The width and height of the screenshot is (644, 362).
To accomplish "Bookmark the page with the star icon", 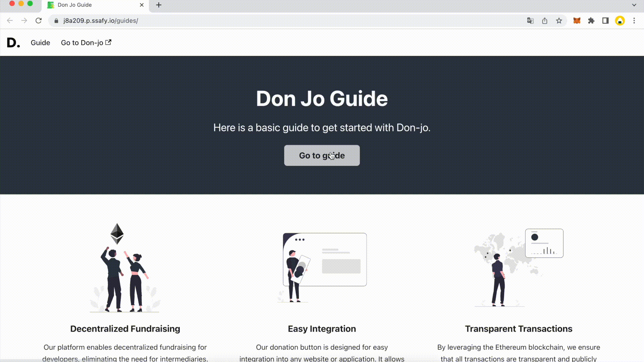I will pyautogui.click(x=559, y=20).
